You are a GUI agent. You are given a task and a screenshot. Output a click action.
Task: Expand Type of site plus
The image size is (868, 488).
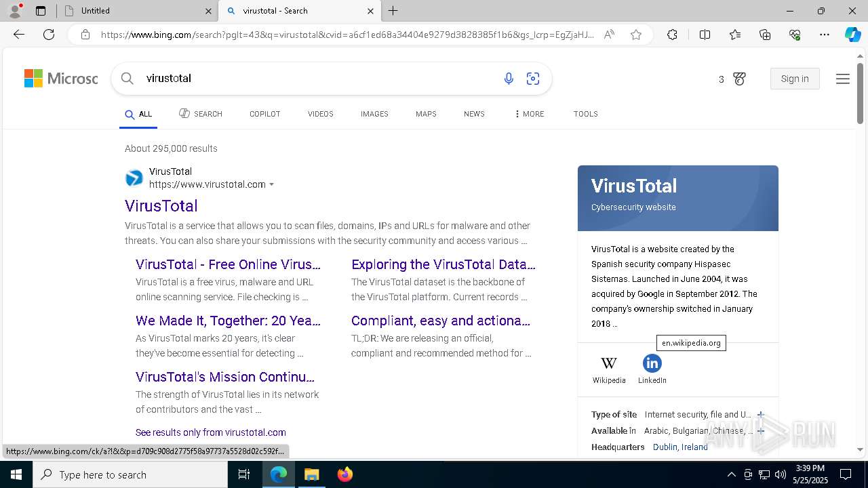[x=760, y=415]
